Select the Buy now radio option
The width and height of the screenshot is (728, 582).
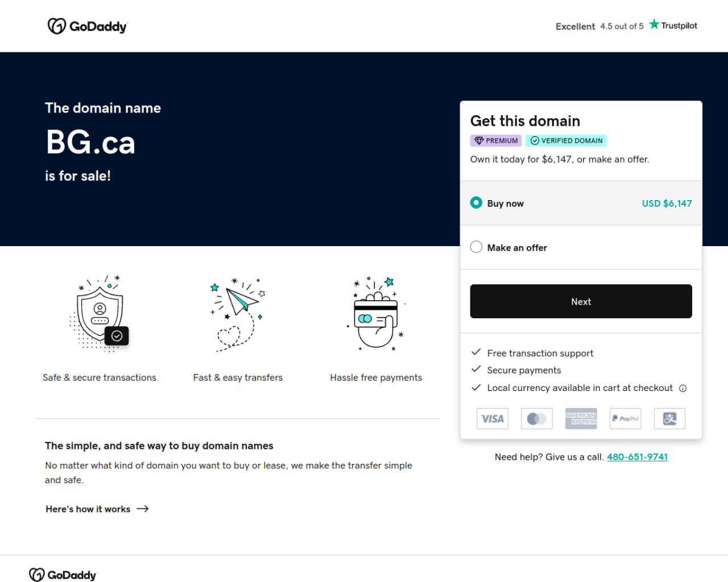tap(476, 203)
